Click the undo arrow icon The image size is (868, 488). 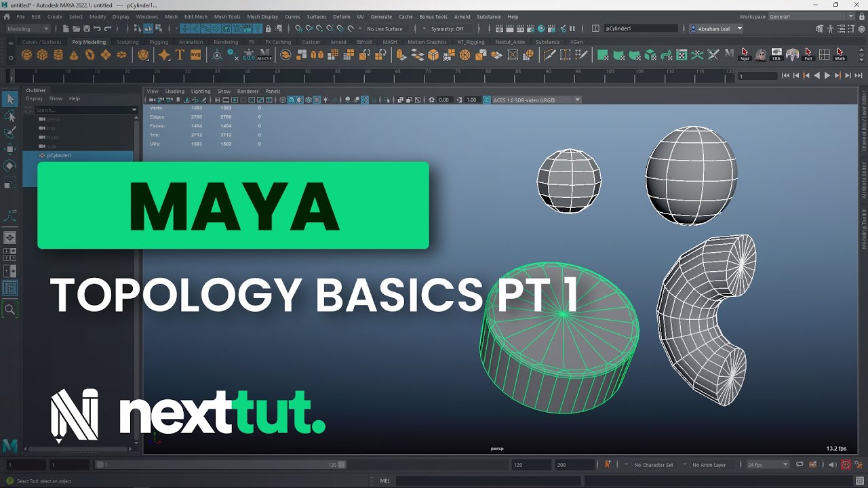tap(97, 28)
